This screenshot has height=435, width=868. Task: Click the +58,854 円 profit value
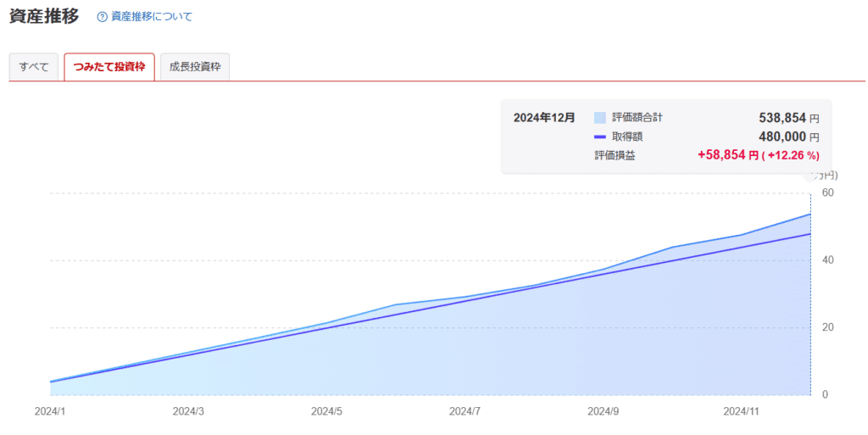[x=728, y=155]
